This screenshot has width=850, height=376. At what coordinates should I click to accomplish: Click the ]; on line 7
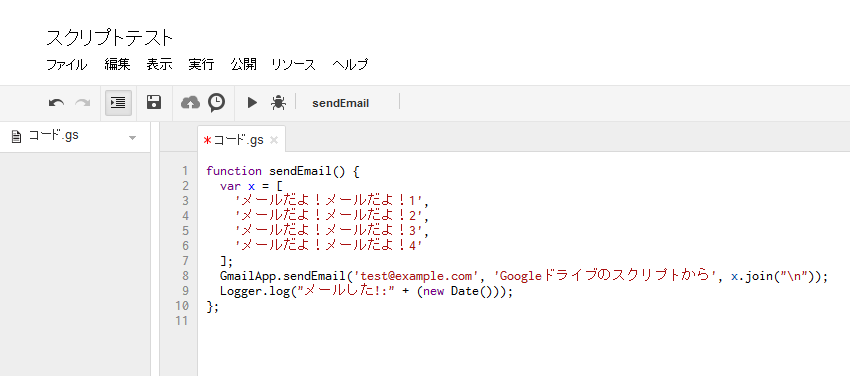pos(226,261)
